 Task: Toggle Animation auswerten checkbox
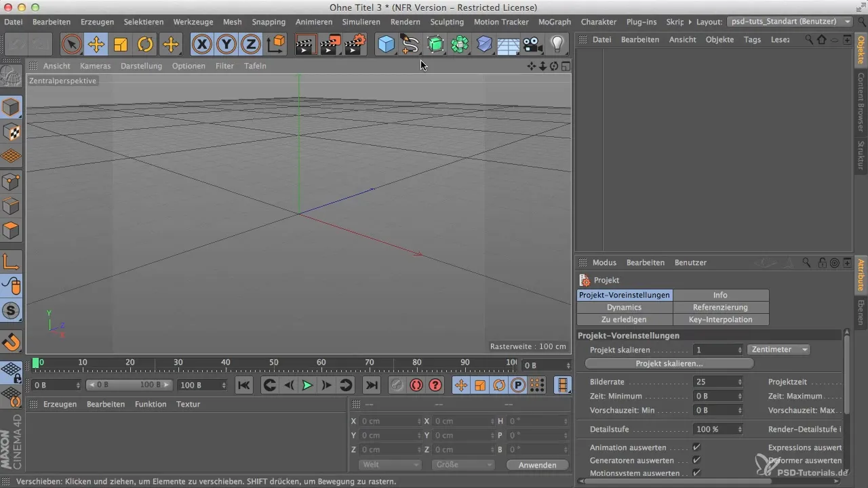tap(696, 447)
